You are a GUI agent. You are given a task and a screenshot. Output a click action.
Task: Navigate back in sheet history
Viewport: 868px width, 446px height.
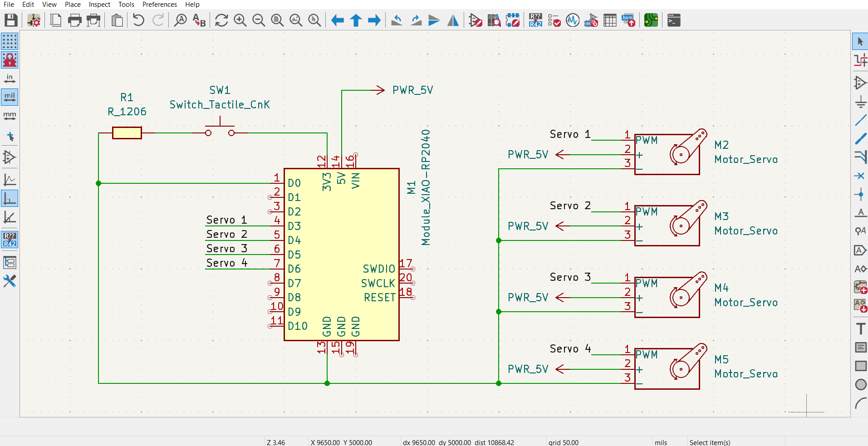(x=337, y=20)
